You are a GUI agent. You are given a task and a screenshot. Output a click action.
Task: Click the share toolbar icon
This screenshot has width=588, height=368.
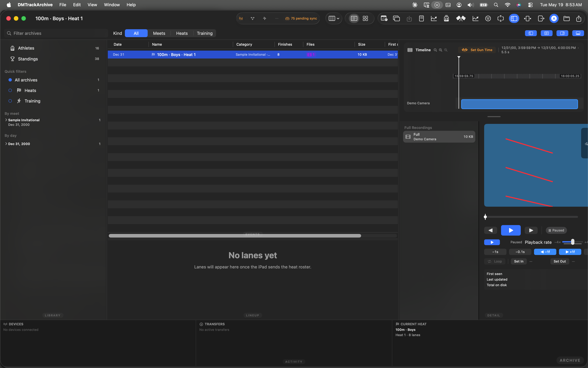(x=579, y=19)
